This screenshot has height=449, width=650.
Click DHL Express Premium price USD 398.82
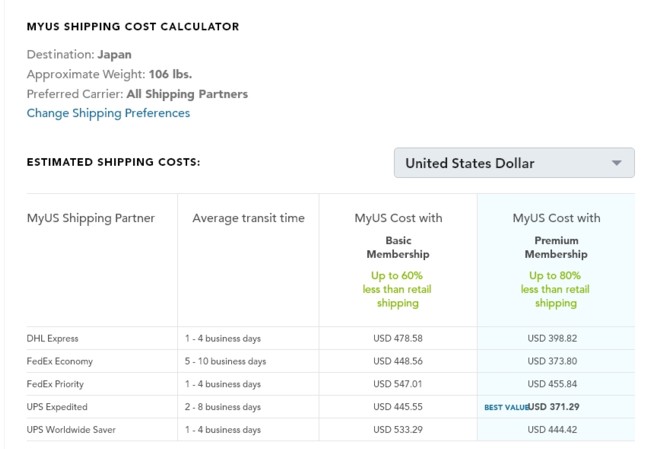coord(556,338)
